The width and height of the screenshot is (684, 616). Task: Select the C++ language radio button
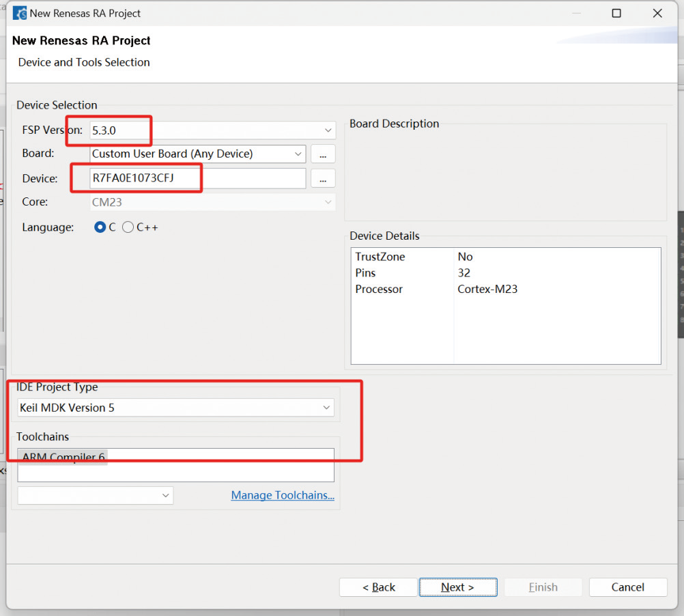tap(128, 227)
